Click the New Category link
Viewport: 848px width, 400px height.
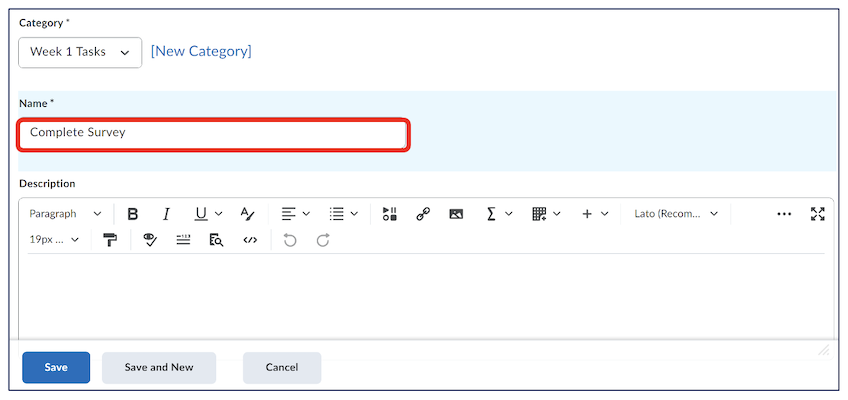[x=201, y=51]
